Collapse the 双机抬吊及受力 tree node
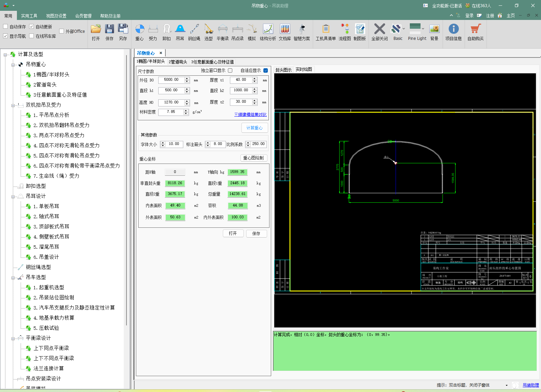Screen dimensions: 541x392 pos(13,105)
